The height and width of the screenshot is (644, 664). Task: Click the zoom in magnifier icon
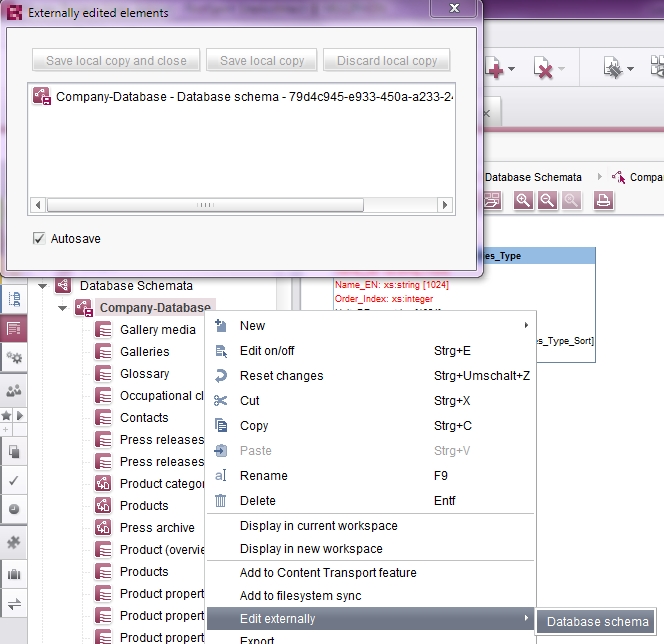pyautogui.click(x=523, y=200)
